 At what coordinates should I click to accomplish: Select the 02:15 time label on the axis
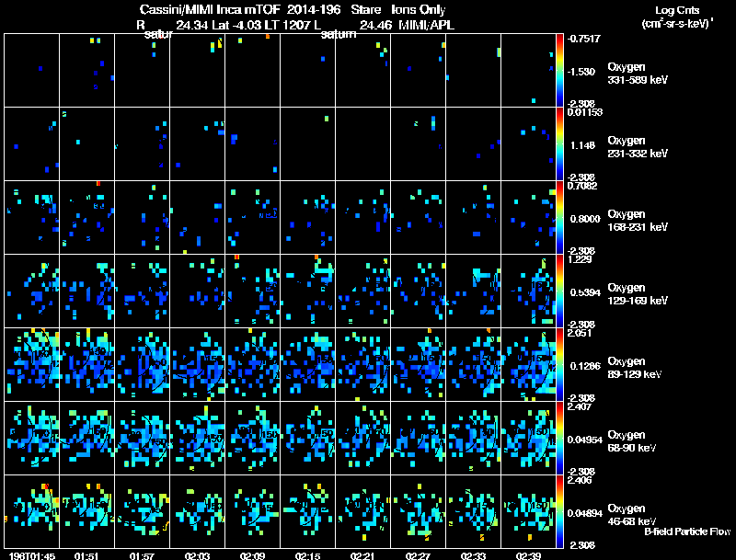pyautogui.click(x=307, y=555)
